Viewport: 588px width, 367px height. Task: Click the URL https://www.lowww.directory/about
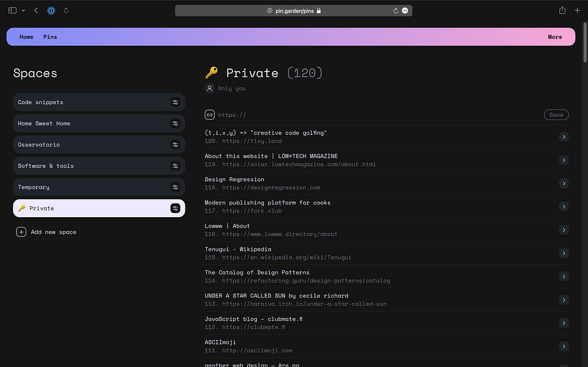(280, 234)
